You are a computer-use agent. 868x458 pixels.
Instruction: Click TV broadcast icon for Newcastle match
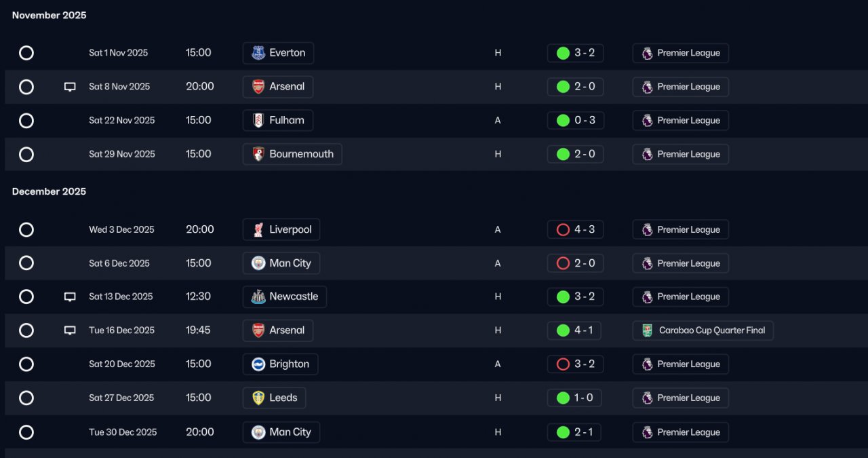point(70,297)
